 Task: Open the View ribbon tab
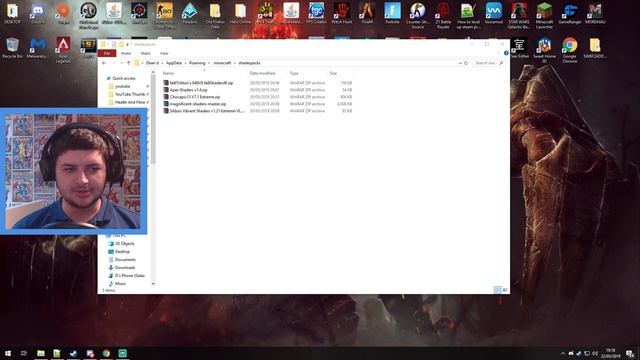(x=164, y=53)
